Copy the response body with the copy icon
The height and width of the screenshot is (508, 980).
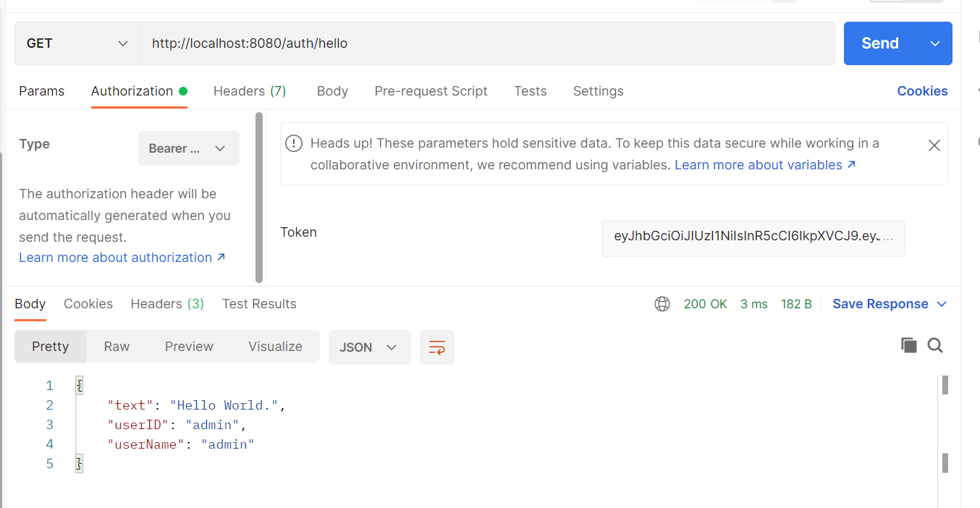(x=909, y=345)
